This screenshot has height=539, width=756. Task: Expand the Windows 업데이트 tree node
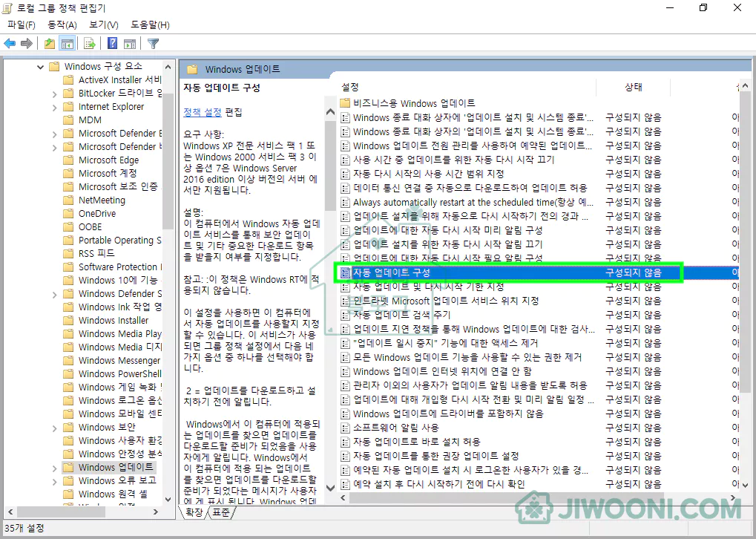click(x=54, y=468)
